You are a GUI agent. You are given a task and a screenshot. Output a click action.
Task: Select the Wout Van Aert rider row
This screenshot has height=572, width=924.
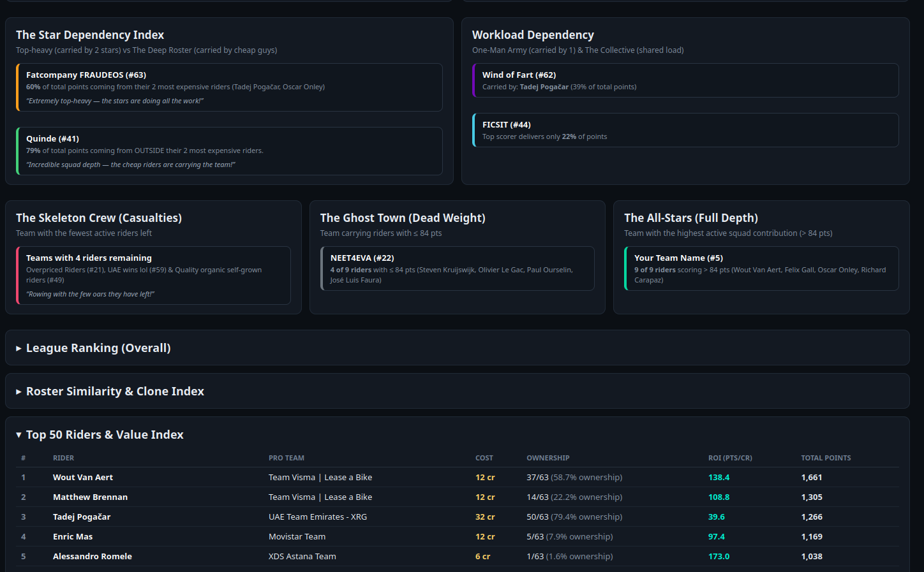(458, 477)
